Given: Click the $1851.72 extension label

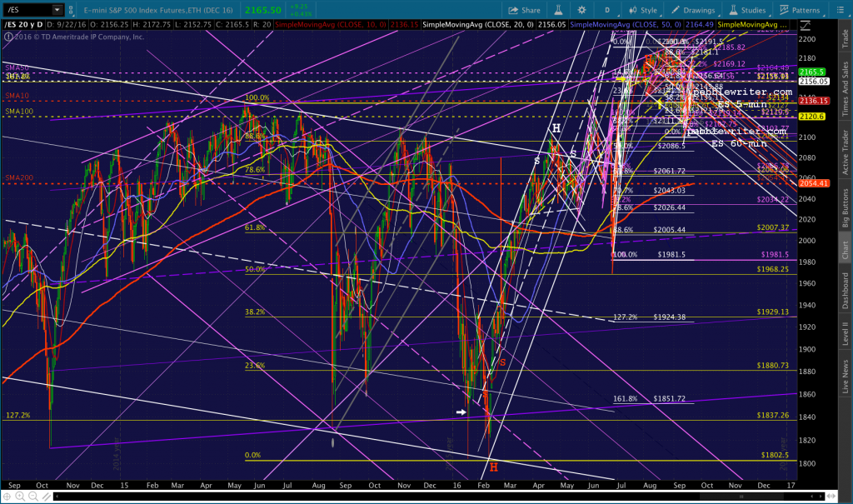Looking at the screenshot, I should pos(669,399).
